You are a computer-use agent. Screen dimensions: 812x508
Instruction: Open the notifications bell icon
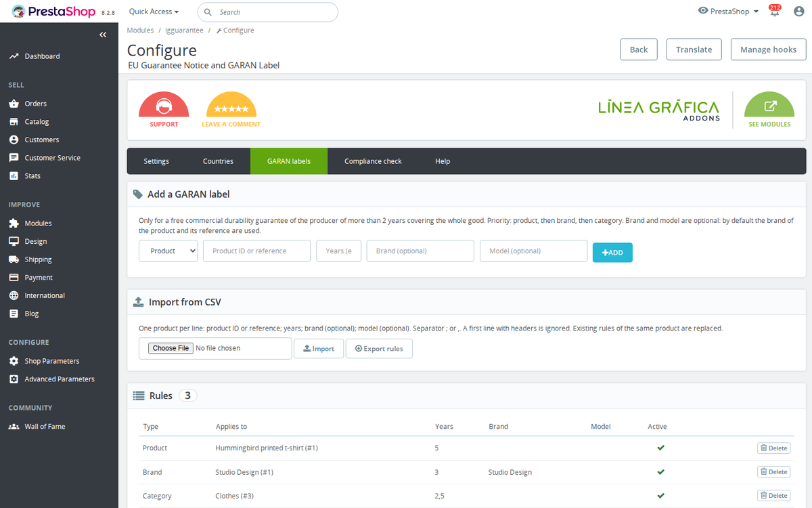pos(775,12)
